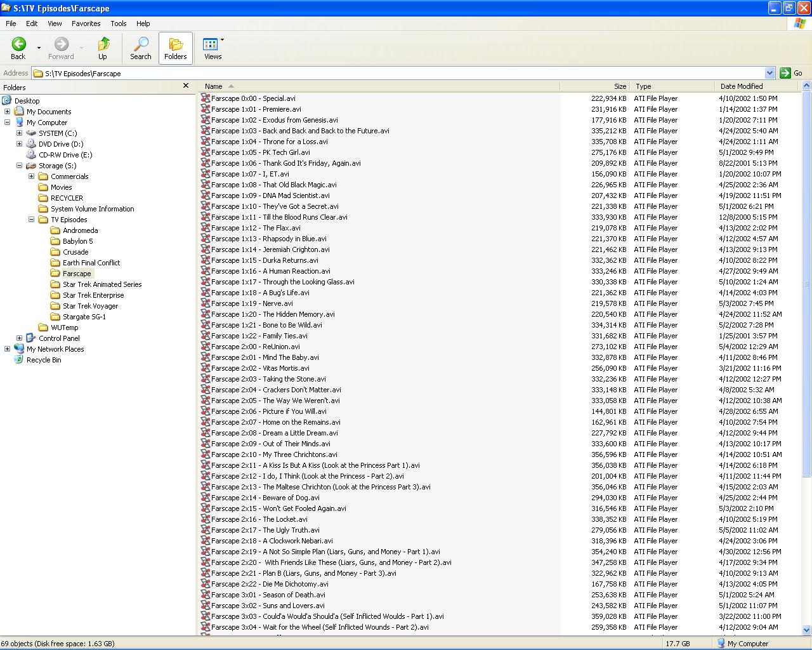Select the My Computer icon in tree
This screenshot has width=812, height=650.
[x=19, y=123]
